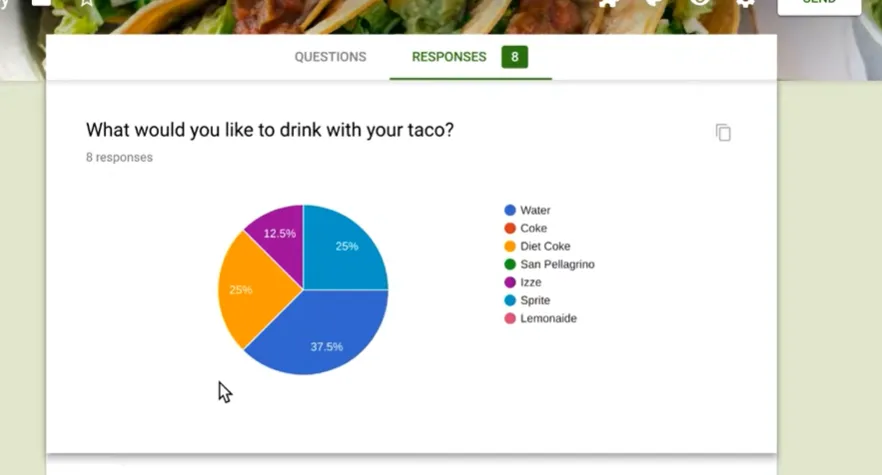Switch to the Questions tab
The image size is (882, 475).
coord(330,57)
